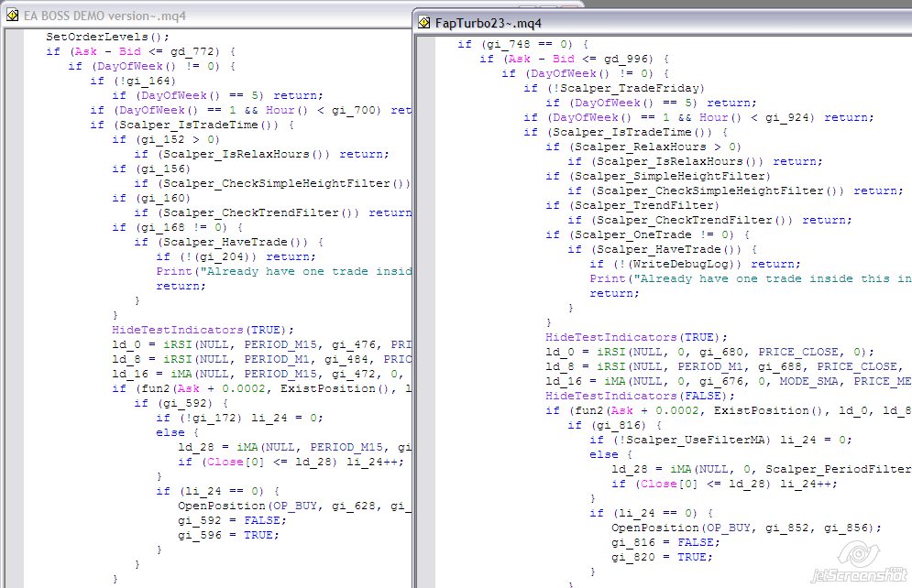The image size is (912, 588).
Task: Click the 'if (gi_592) {' line
Action: 181,403
